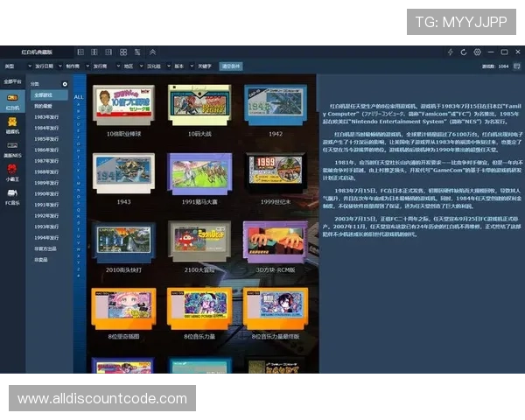Refresh the game library
This screenshot has height=420, width=525.
click(x=464, y=52)
